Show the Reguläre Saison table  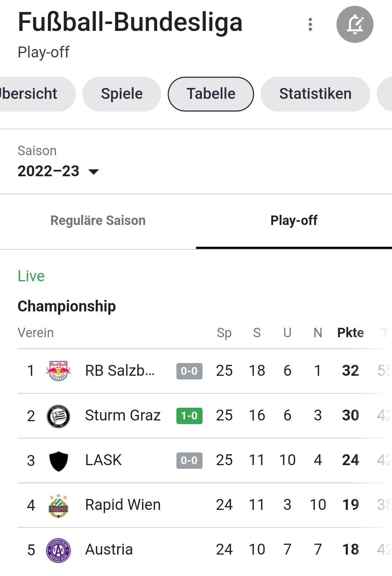pyautogui.click(x=98, y=221)
